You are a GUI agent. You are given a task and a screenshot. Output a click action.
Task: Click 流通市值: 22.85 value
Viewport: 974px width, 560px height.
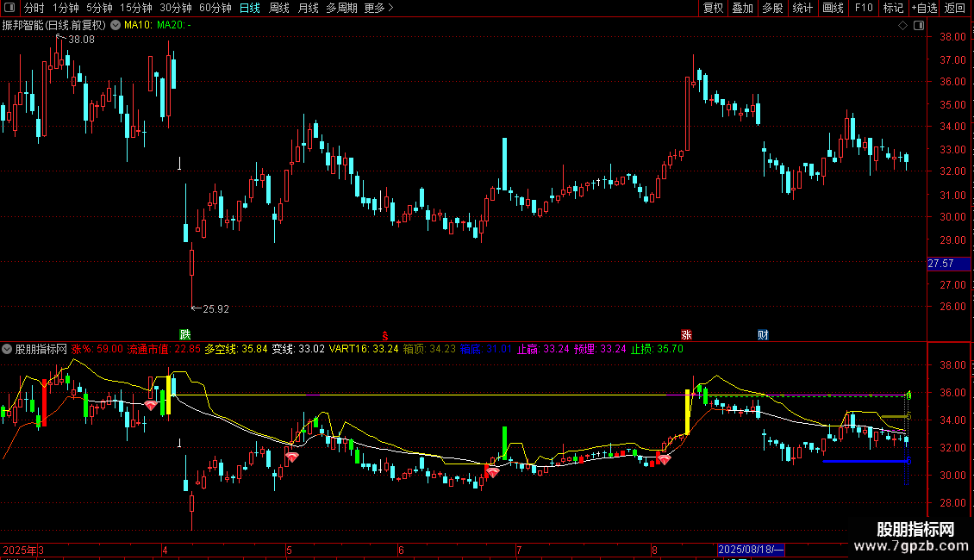(164, 350)
